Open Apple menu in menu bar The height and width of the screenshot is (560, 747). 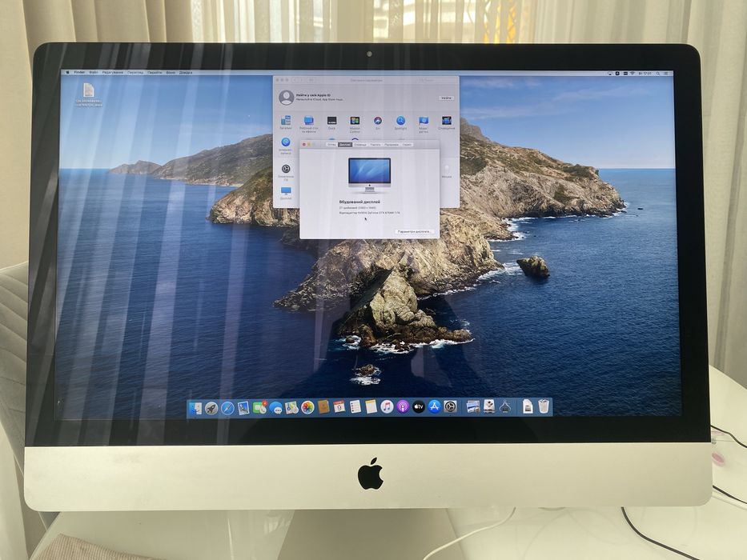tap(67, 72)
